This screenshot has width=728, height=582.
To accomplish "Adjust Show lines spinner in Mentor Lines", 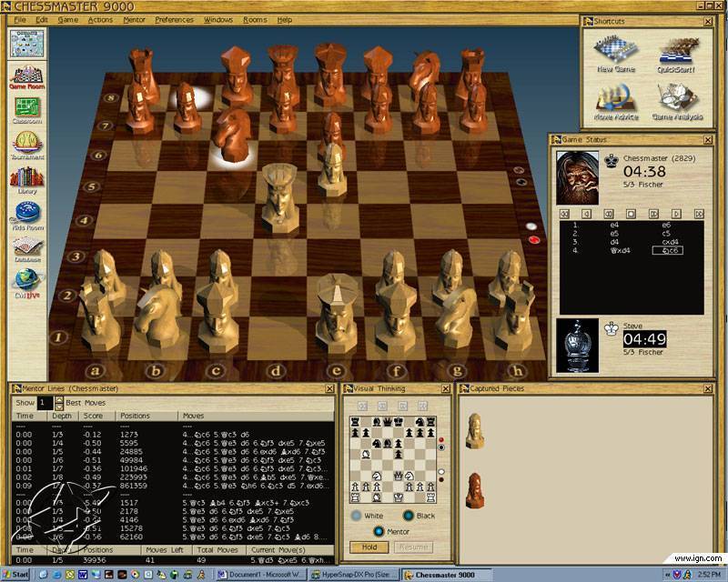I will click(x=59, y=403).
